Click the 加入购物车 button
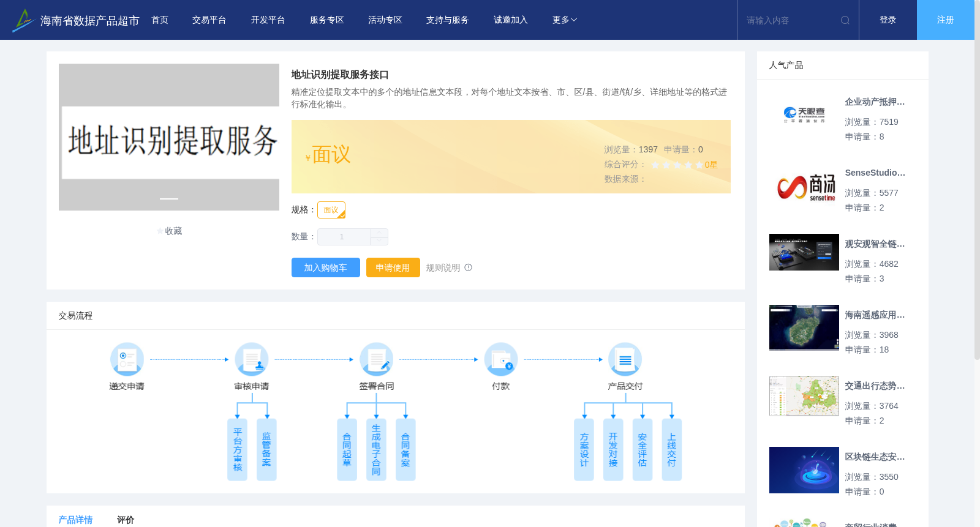The image size is (980, 527). click(326, 267)
